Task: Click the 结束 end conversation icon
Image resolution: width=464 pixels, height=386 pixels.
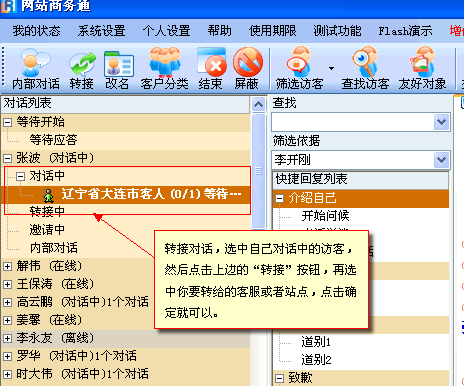Action: pos(211,69)
